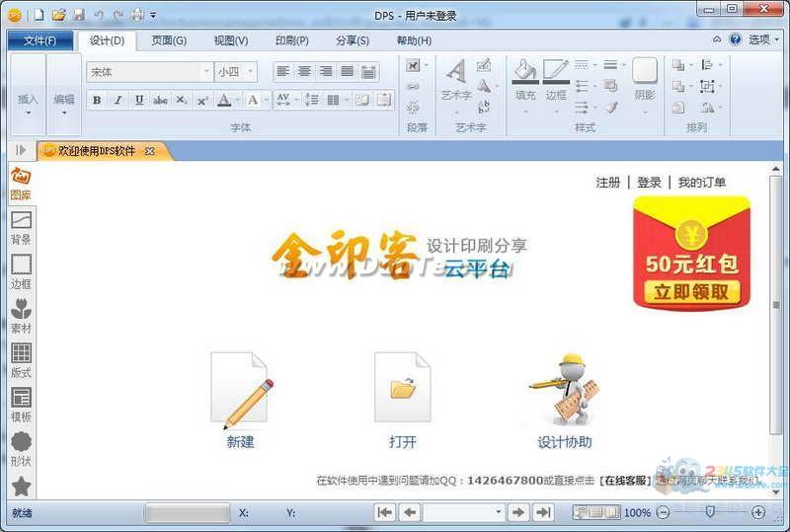Click the 登录 login link

coord(650,183)
